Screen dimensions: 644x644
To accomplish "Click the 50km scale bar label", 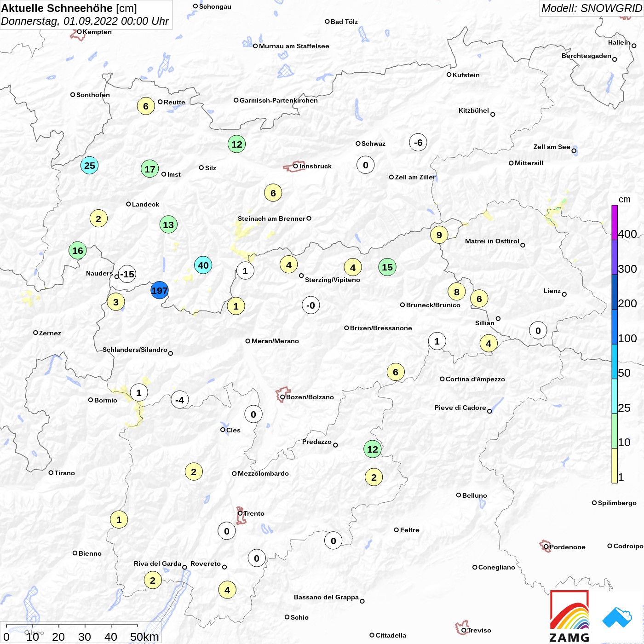I will [x=144, y=637].
